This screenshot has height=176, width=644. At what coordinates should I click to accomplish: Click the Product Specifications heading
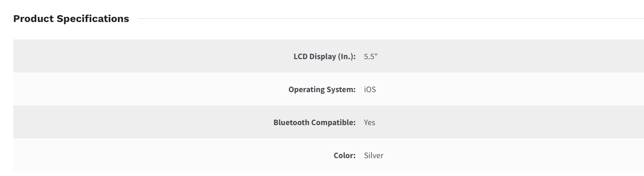click(71, 19)
